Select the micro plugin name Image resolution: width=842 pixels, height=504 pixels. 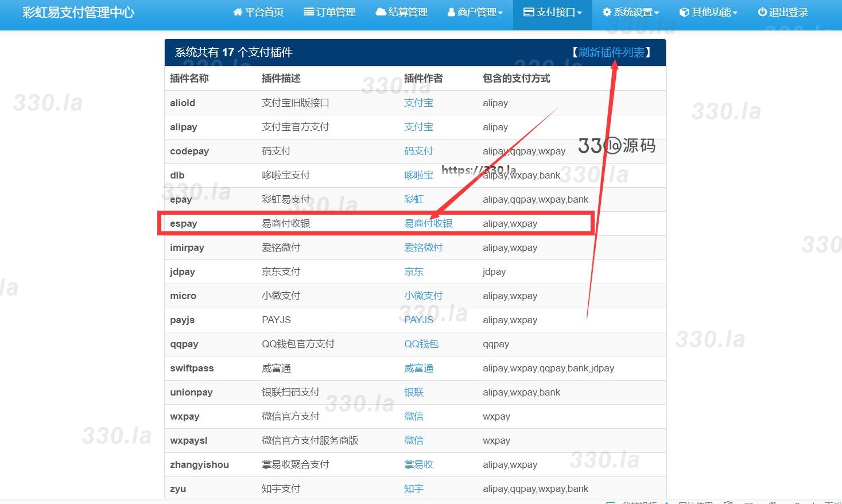pos(183,296)
